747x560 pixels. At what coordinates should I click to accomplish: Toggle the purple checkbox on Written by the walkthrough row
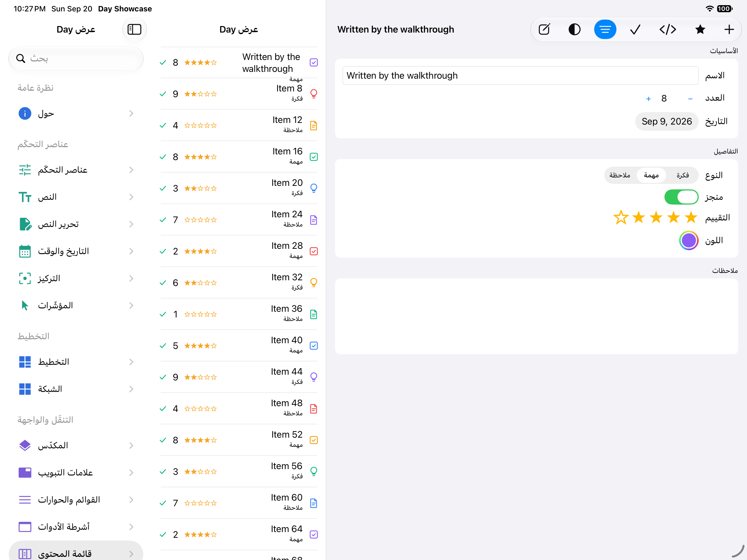point(314,62)
